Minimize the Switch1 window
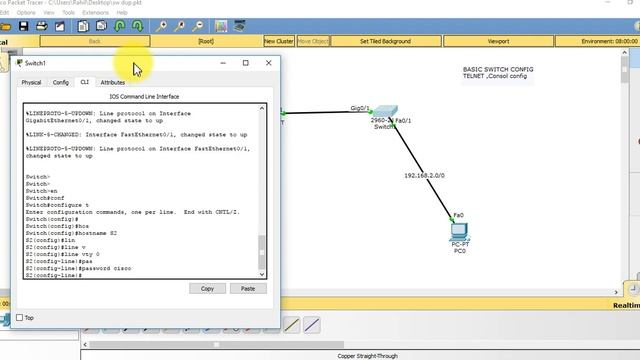Viewport: 640px width, 360px height. [223, 63]
